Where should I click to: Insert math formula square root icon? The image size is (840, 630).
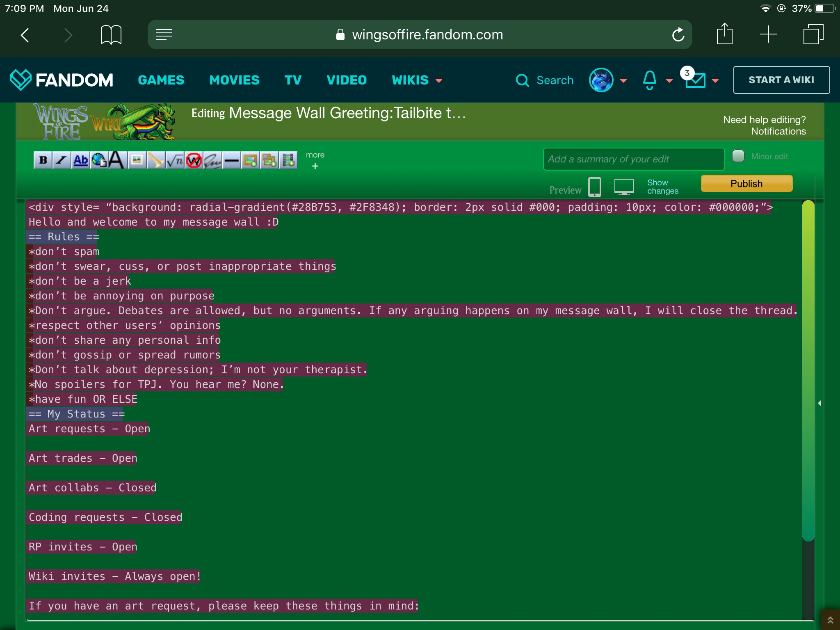tap(175, 160)
